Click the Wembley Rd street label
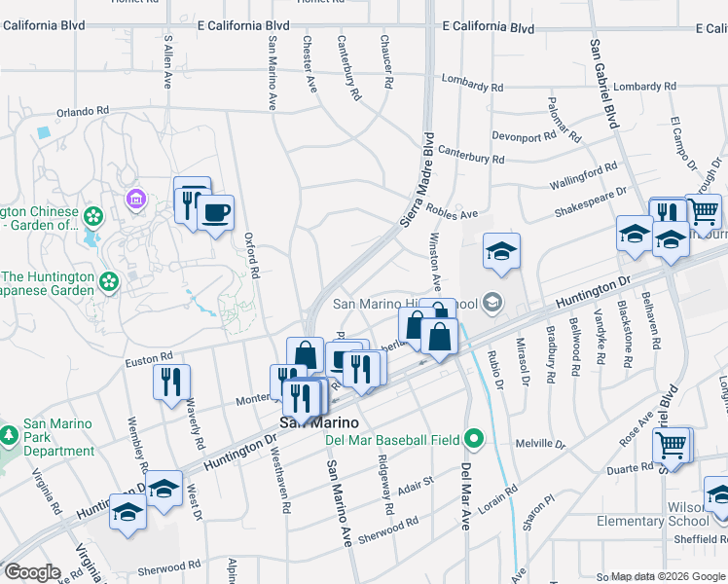This screenshot has width=728, height=584. 138,444
